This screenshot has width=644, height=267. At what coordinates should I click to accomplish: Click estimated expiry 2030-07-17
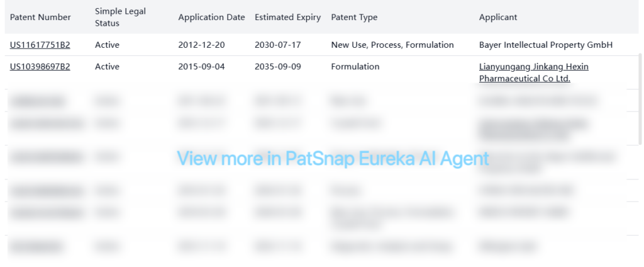277,45
